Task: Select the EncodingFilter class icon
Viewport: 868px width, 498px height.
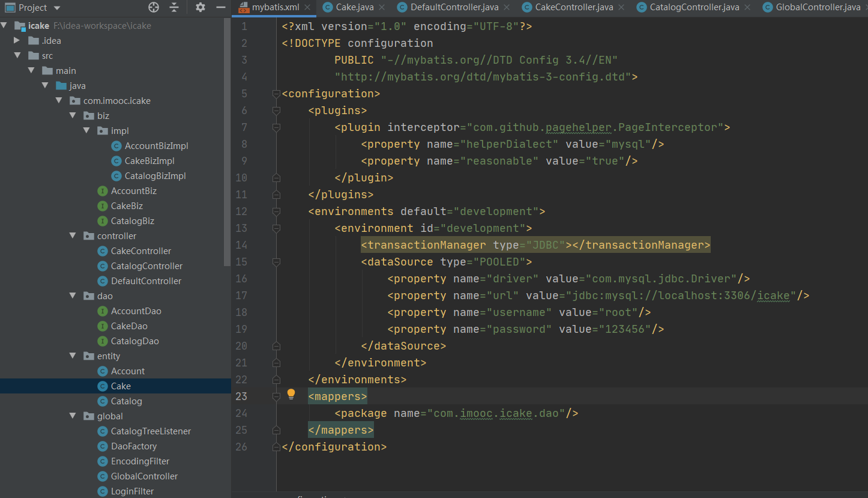Action: tap(103, 461)
